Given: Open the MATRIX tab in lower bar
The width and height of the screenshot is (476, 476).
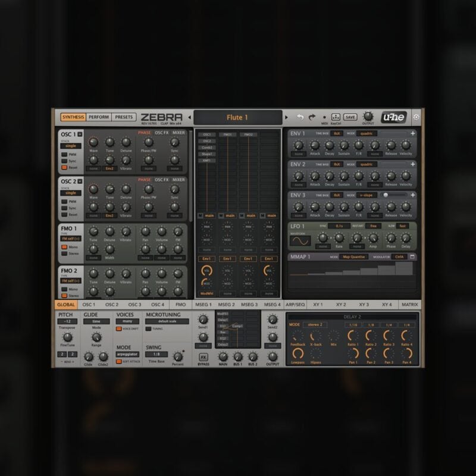Looking at the screenshot, I should [x=410, y=305].
